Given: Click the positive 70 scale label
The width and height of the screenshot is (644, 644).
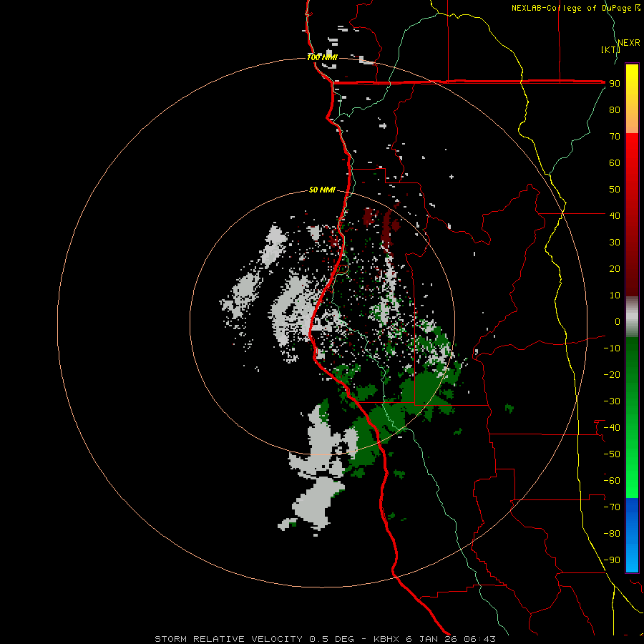Looking at the screenshot, I should point(615,137).
